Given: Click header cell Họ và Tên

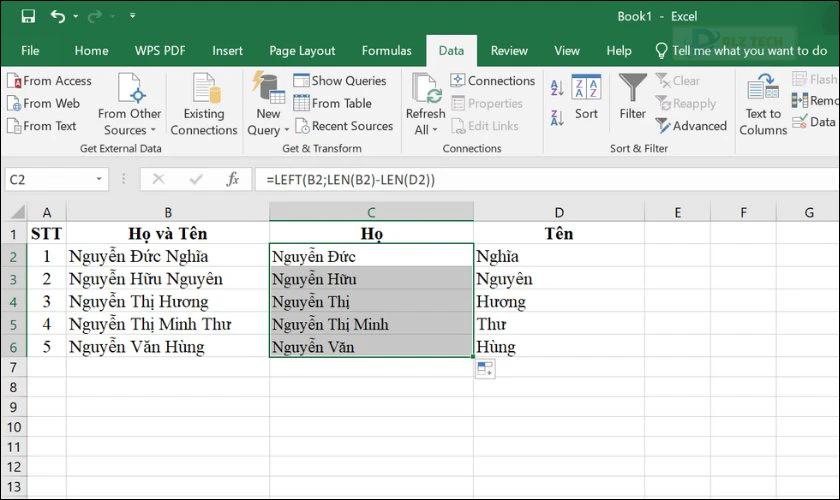Looking at the screenshot, I should (x=168, y=234).
